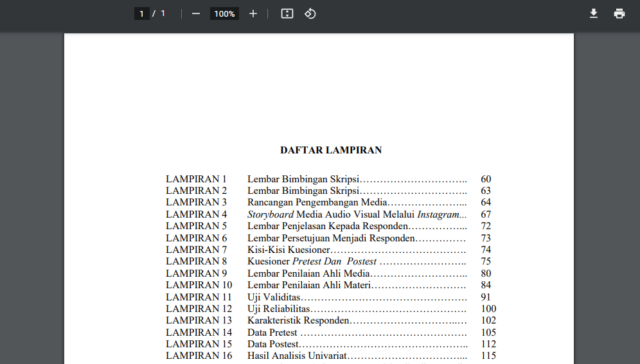Click the LAMPIRAN 14 label
640x364 pixels.
199,332
